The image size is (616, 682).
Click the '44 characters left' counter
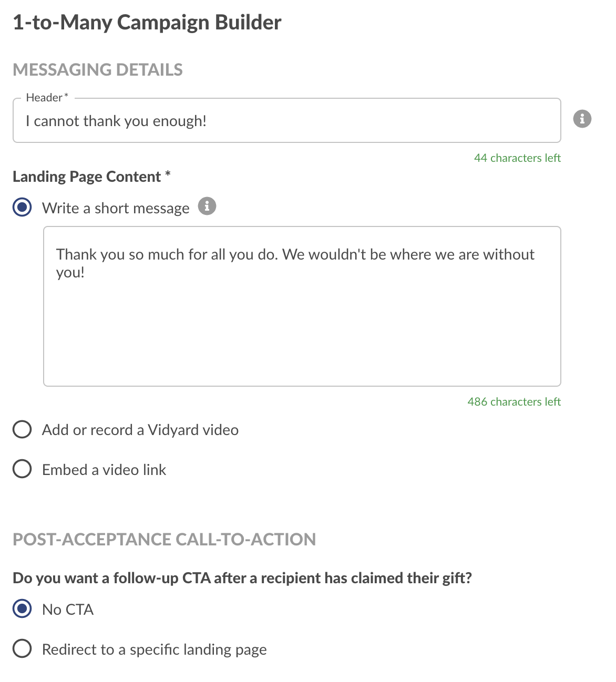click(517, 158)
